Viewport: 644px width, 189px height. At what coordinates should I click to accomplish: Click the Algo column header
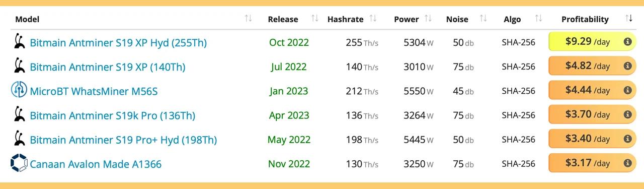coord(512,19)
